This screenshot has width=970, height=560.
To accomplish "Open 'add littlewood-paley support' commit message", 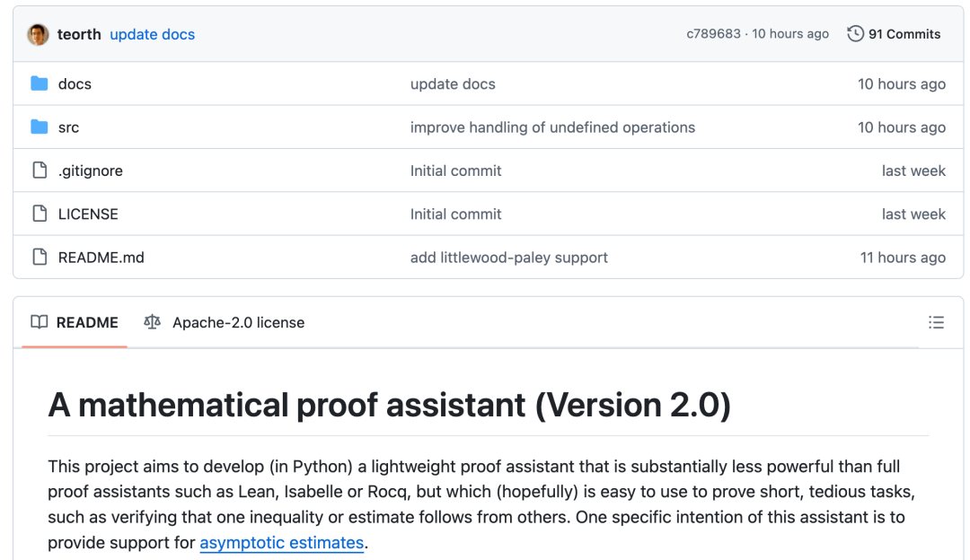I will 508,258.
